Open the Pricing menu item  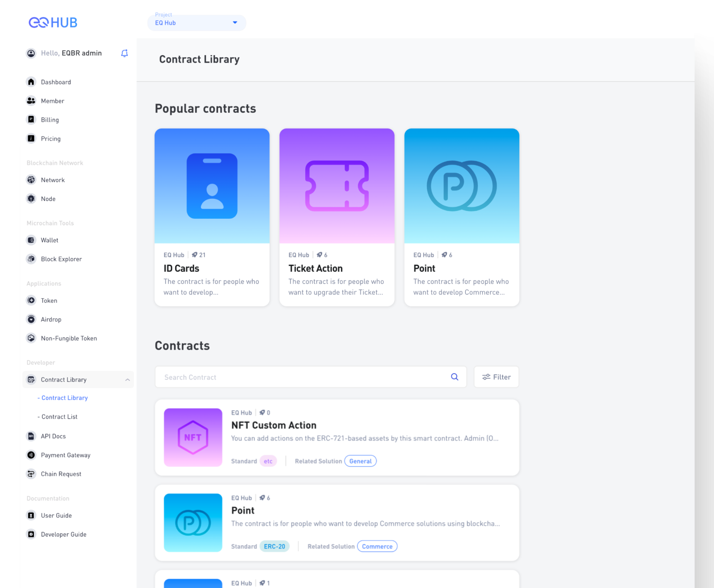(x=51, y=139)
